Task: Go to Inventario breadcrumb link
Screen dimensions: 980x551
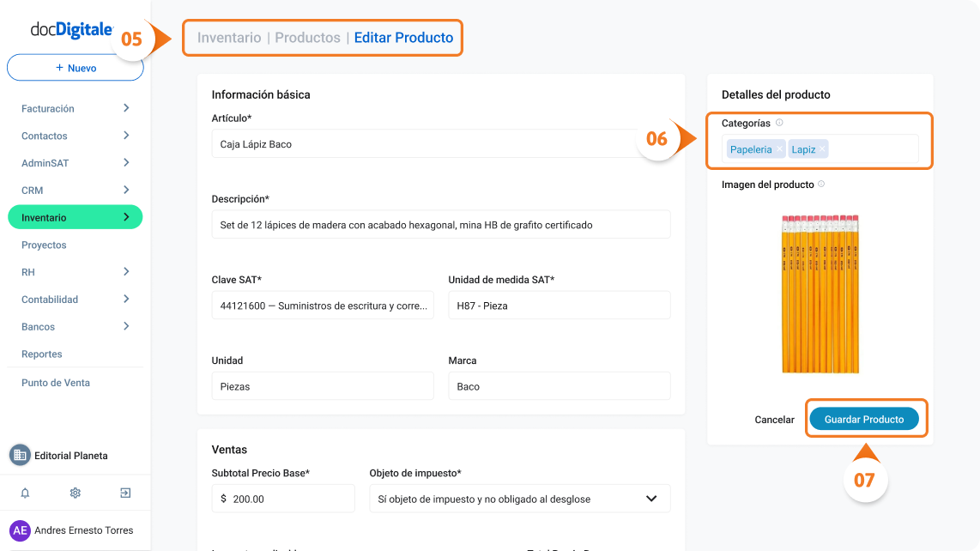Action: 229,38
